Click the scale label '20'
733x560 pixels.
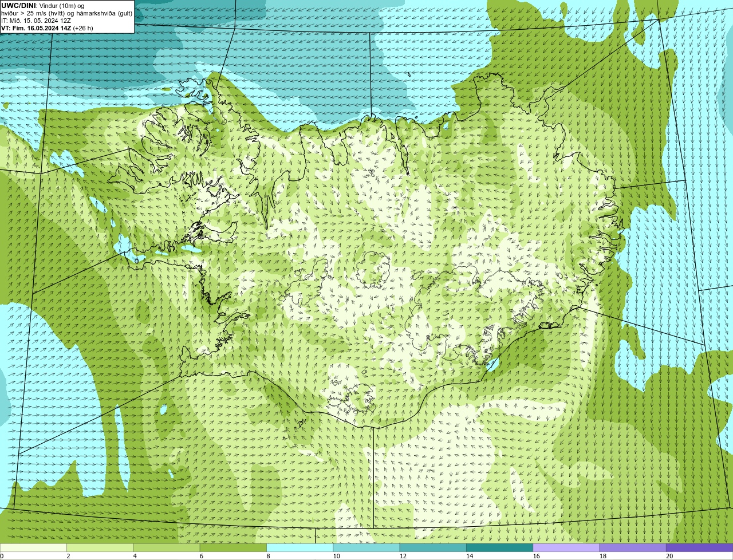click(x=669, y=556)
